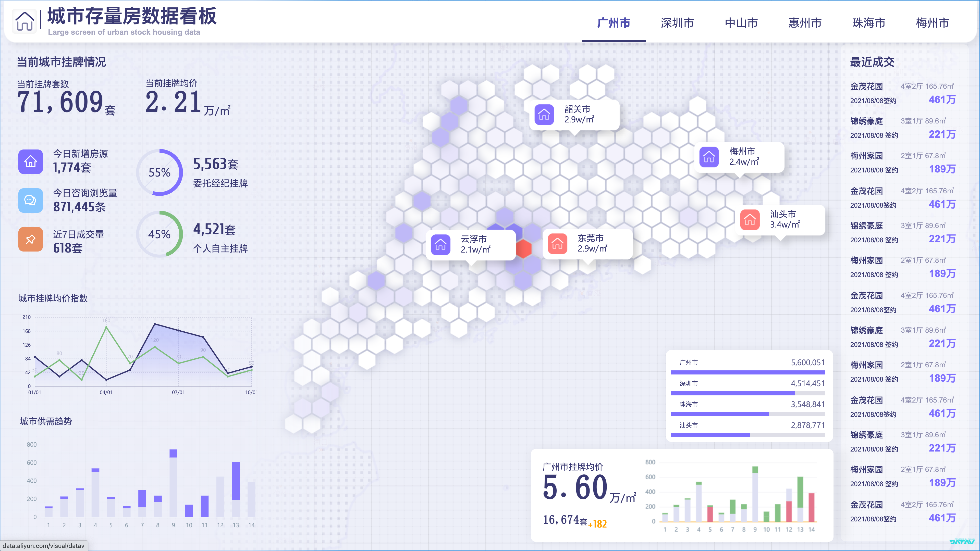Click the 45% 个人自主挂牌 progress ring
The image size is (980, 551).
coord(160,234)
